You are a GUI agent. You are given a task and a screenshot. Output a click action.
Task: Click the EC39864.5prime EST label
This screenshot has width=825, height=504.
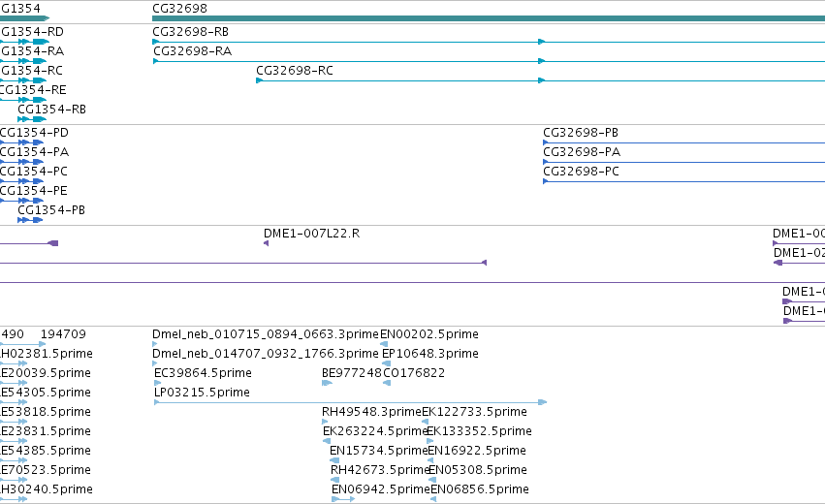coord(203,373)
